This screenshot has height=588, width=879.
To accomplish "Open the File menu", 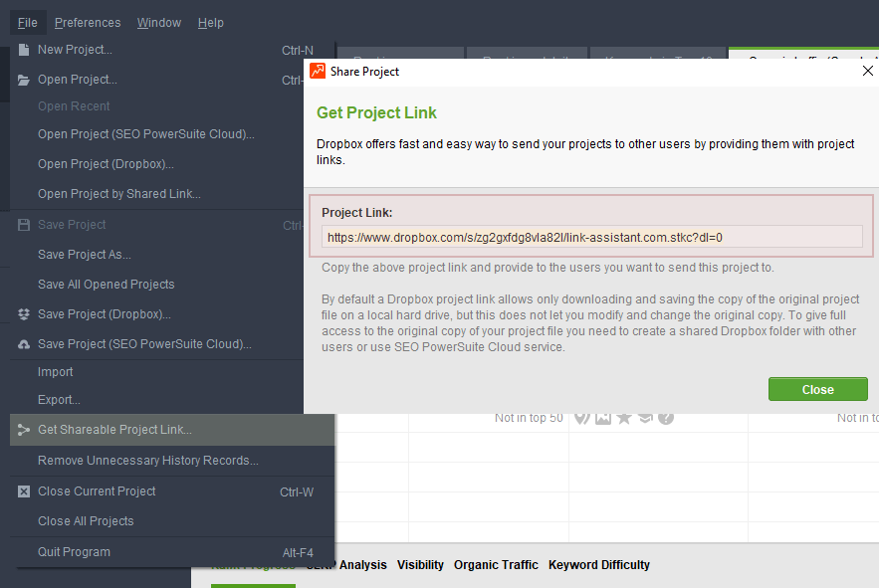I will 28,23.
